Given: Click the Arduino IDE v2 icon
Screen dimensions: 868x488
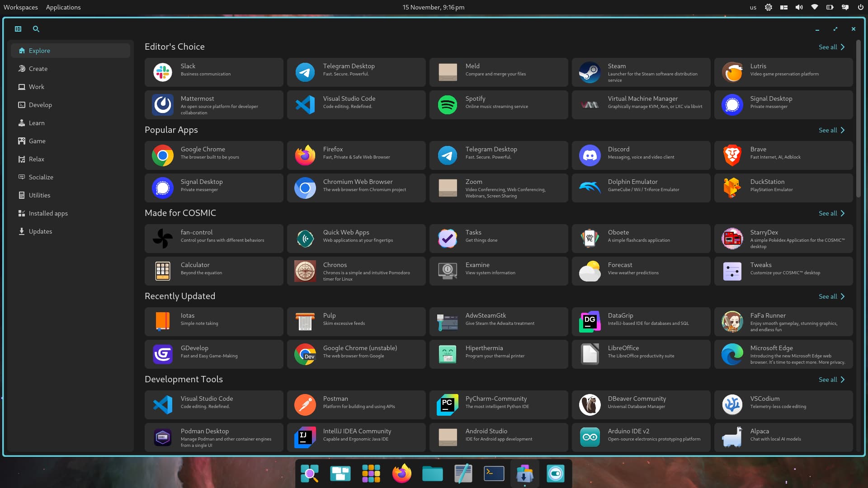Looking at the screenshot, I should point(590,437).
